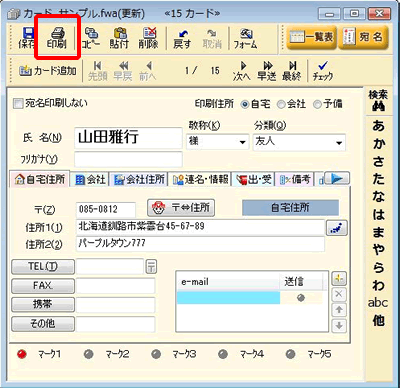
Task: Undo with the 戻す icon
Action: point(182,39)
